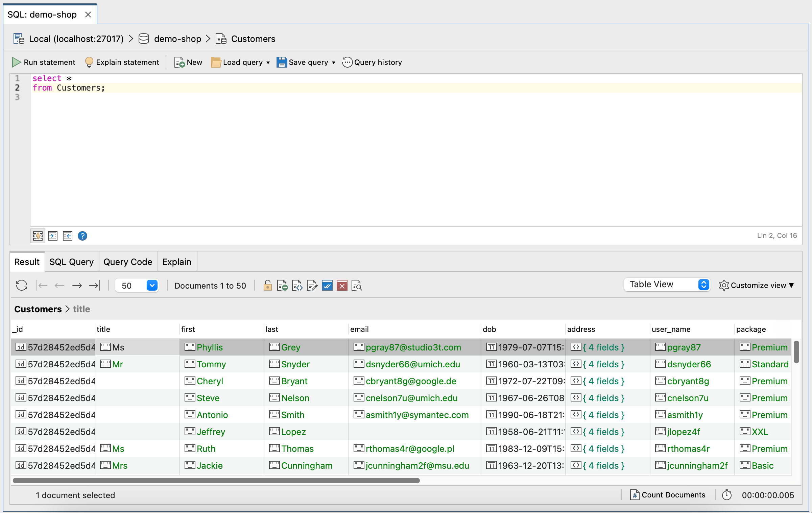Toggle the delete selected documents icon
Image resolution: width=812 pixels, height=513 pixels.
click(x=341, y=286)
